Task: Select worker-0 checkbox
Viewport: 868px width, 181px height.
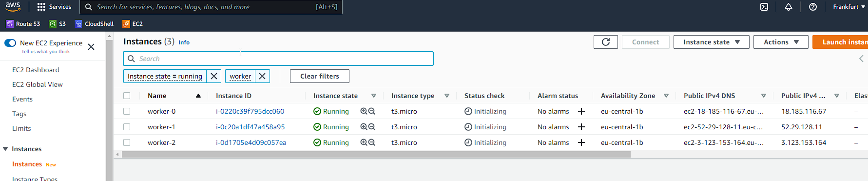Action: click(x=127, y=111)
